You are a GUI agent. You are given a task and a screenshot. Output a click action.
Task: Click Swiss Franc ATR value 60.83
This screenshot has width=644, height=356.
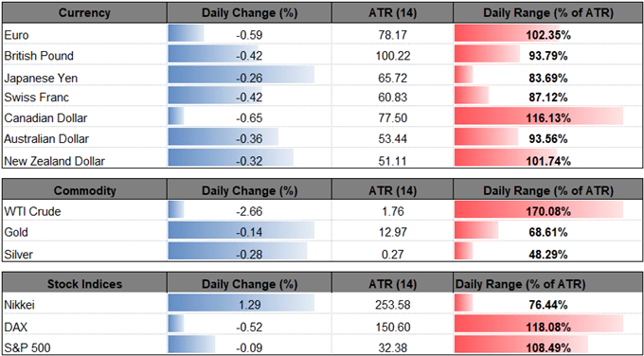392,98
